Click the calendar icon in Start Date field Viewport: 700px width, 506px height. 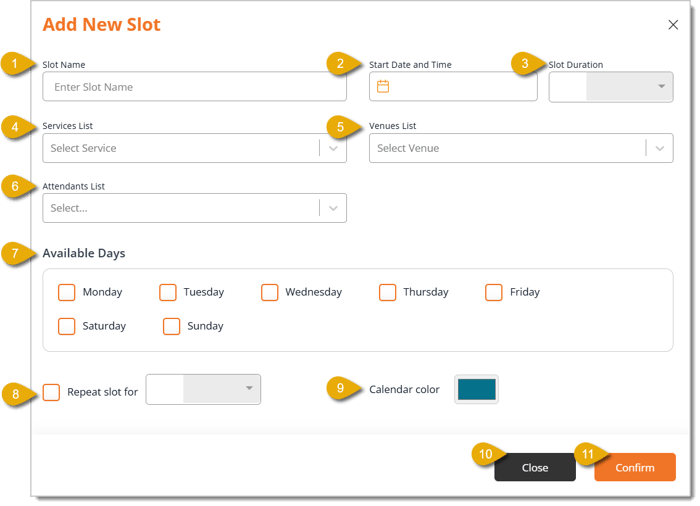pyautogui.click(x=383, y=86)
